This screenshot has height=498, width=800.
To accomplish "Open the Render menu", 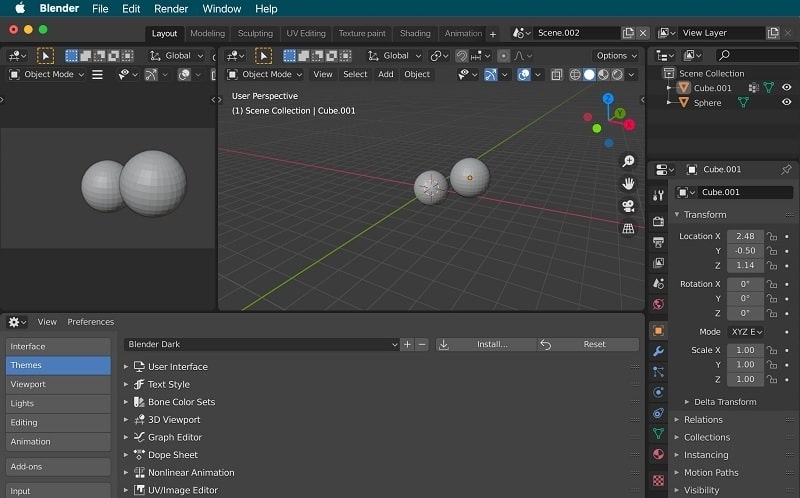I will (x=171, y=9).
